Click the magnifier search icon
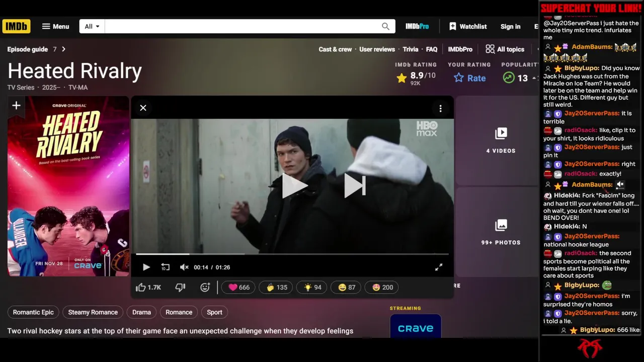This screenshot has height=362, width=644. 385,26
